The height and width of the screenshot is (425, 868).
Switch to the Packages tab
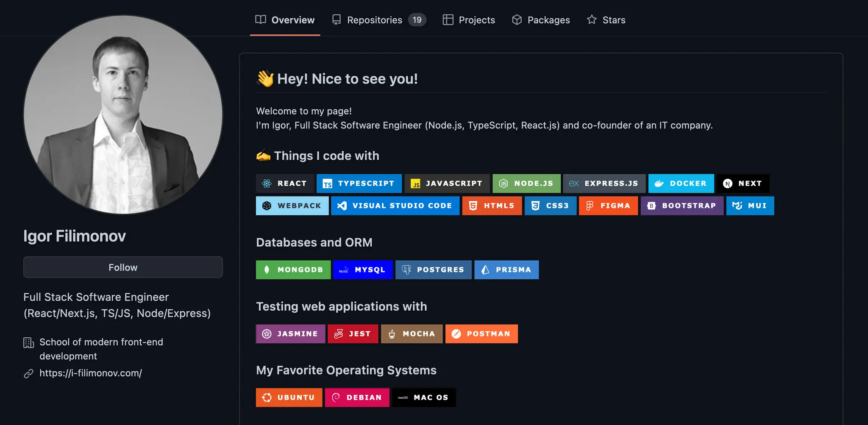[541, 20]
